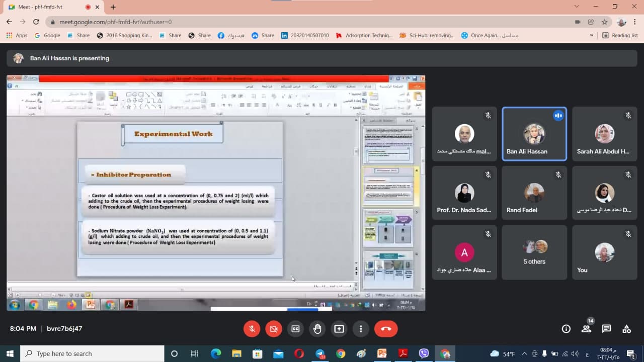Viewport: 644px width, 362px height.
Task: Go back with the Chrome back arrow
Action: pos(9,22)
